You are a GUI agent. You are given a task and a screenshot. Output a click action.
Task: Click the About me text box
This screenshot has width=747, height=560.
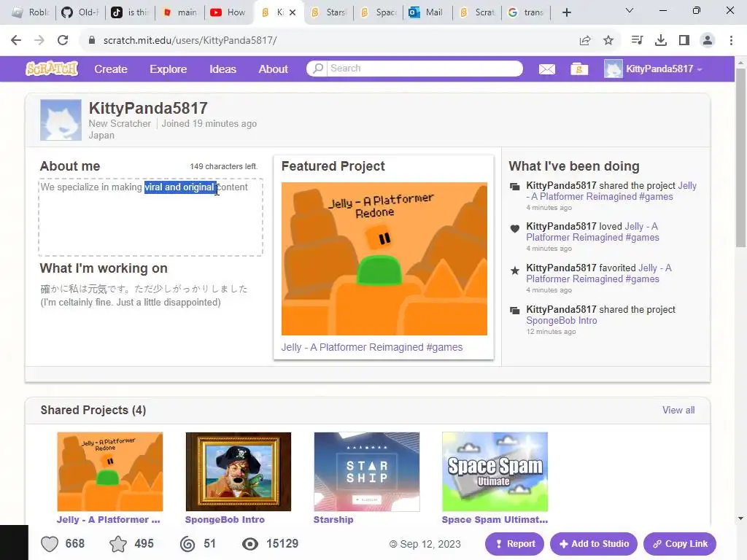click(x=150, y=217)
